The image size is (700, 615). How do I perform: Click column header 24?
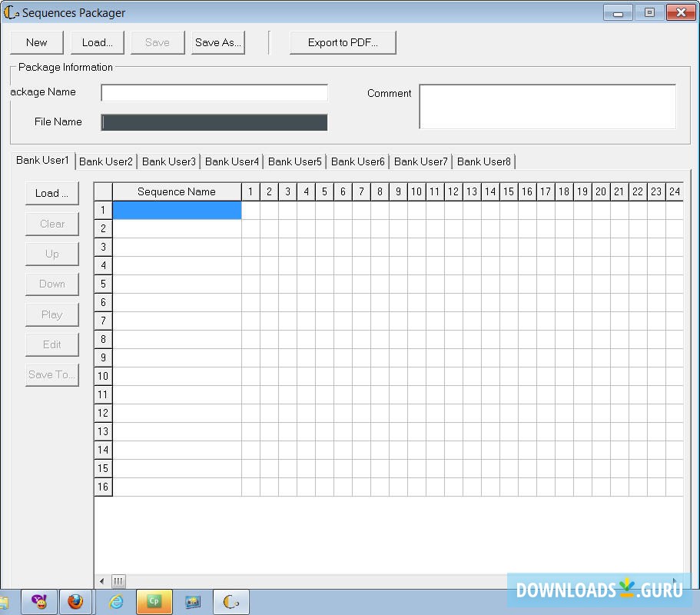point(675,191)
